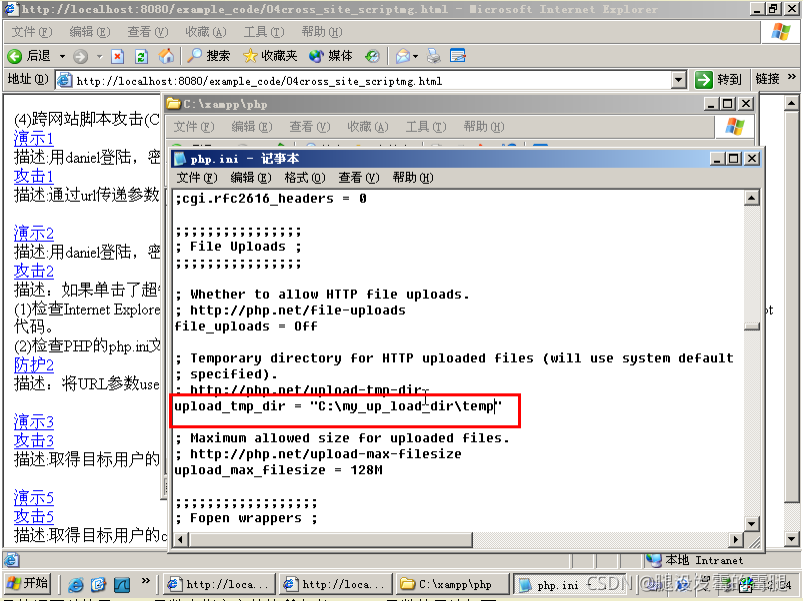Open Notepad 格式(O) menu
This screenshot has width=803, height=601.
305,178
